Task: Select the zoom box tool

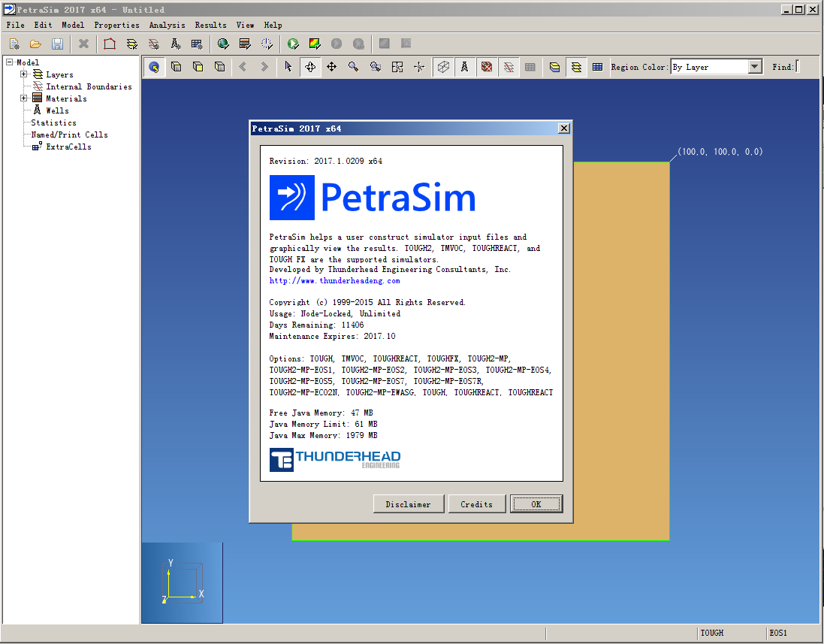Action: point(376,67)
